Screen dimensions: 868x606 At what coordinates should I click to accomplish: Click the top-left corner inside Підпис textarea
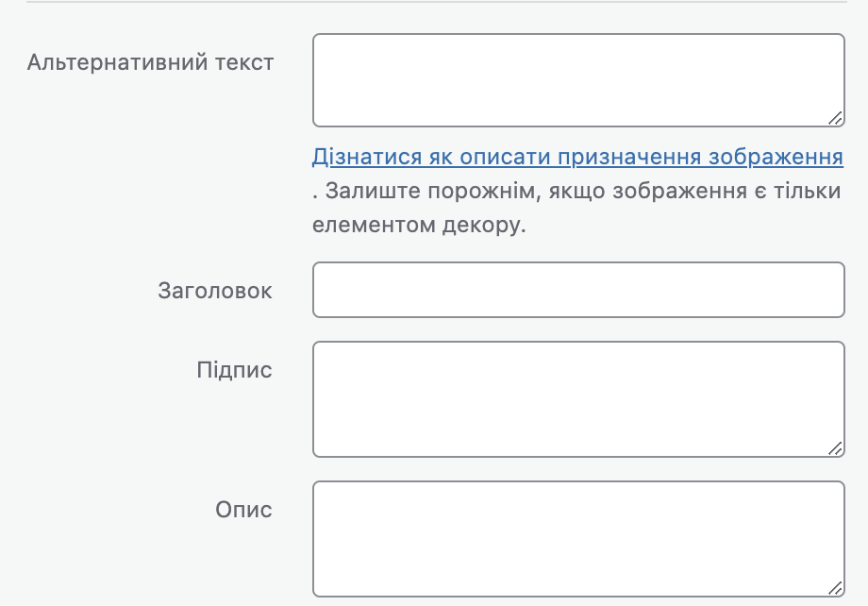tap(323, 351)
